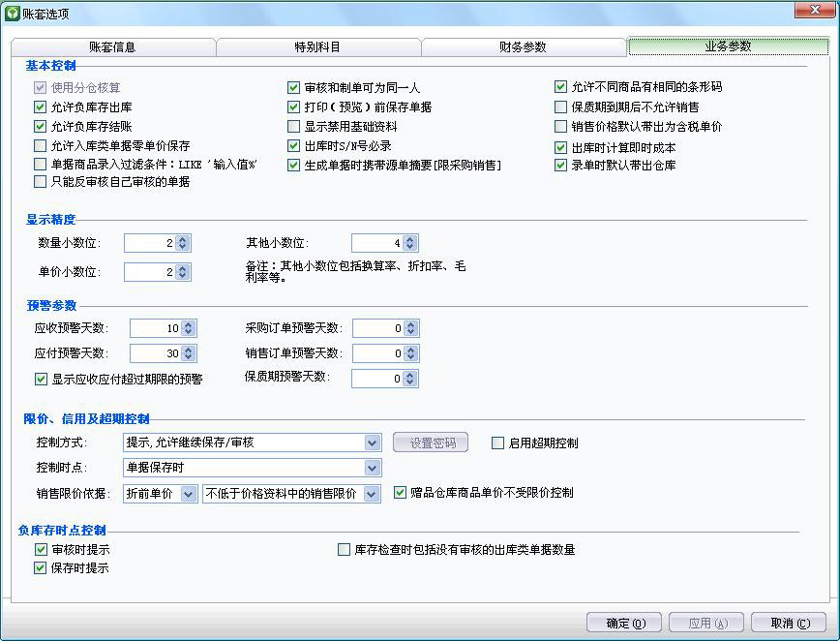The image size is (840, 641).
Task: Open the 折前单价 dropdown
Action: [x=189, y=496]
